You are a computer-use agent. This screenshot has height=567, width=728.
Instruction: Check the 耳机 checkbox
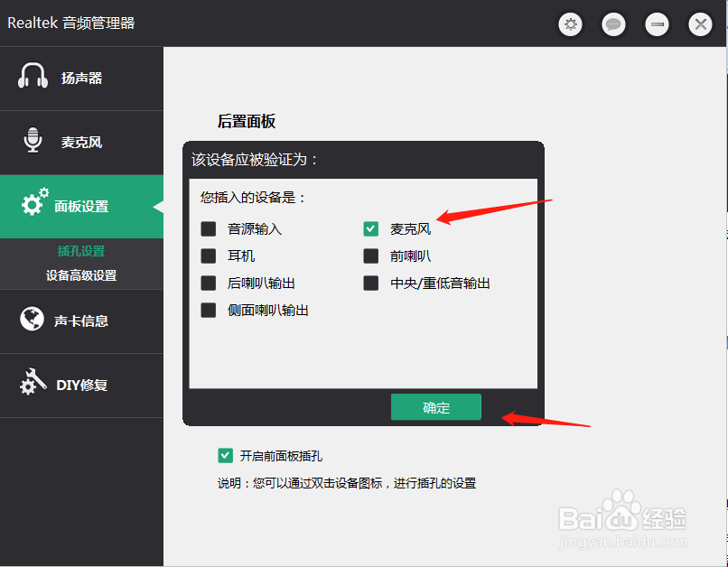209,256
